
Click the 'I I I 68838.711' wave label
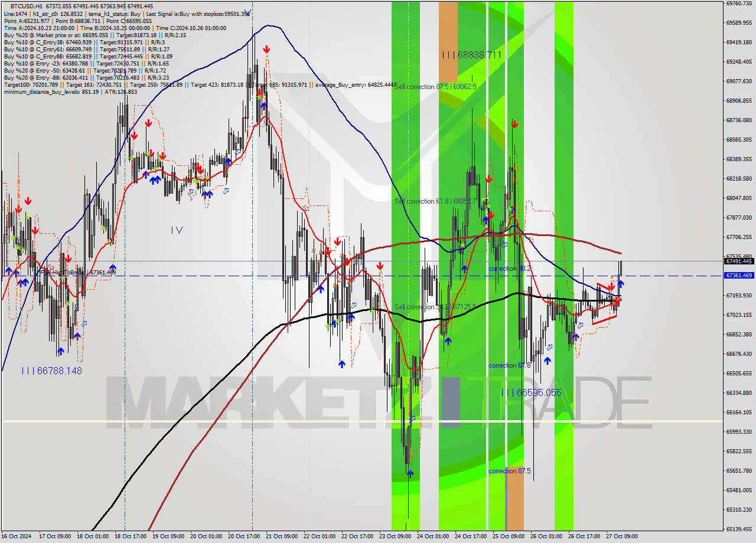[x=472, y=55]
